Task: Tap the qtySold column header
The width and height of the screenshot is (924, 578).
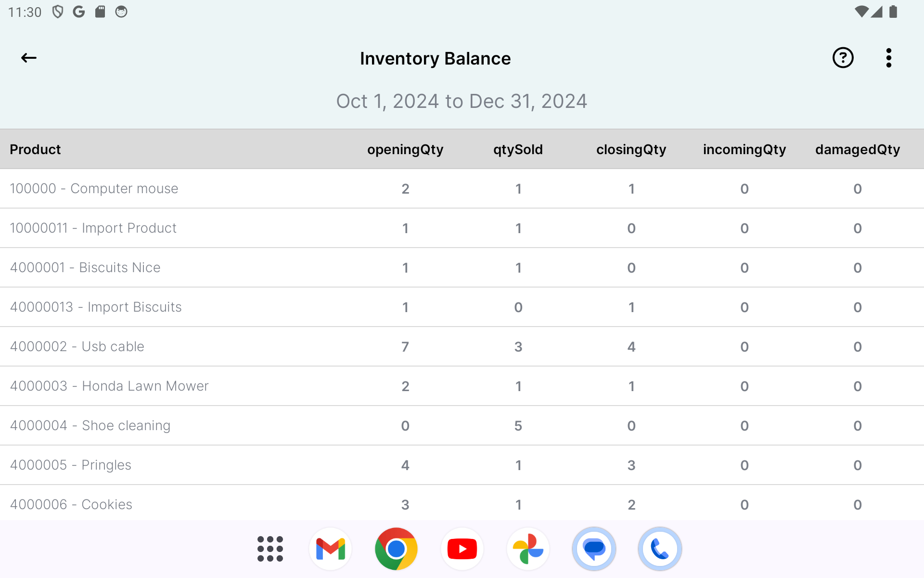Action: point(518,149)
